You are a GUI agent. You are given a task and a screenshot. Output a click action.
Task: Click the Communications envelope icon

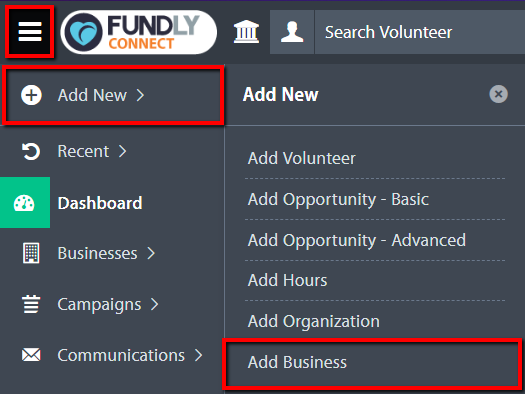(x=31, y=355)
